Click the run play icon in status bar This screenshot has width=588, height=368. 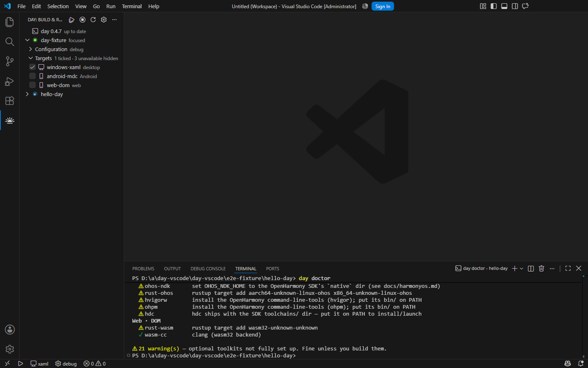[x=20, y=364]
